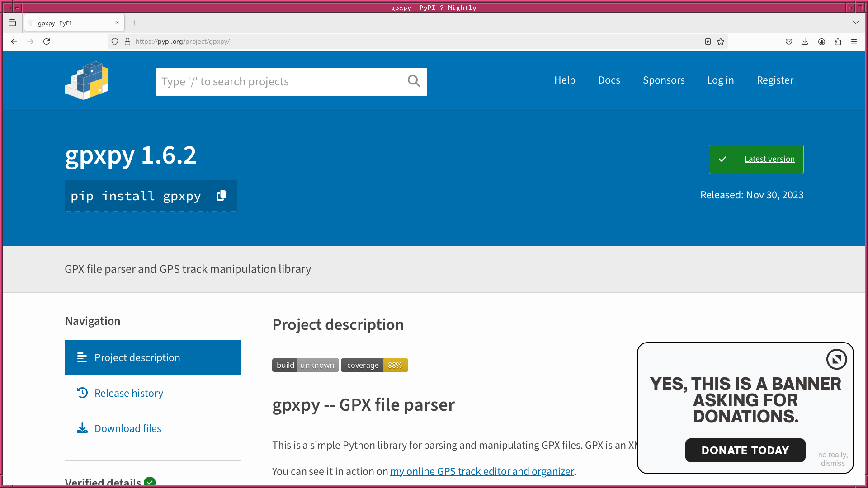Open the Sponsors header link
Screen dimensions: 868x488
pos(664,80)
